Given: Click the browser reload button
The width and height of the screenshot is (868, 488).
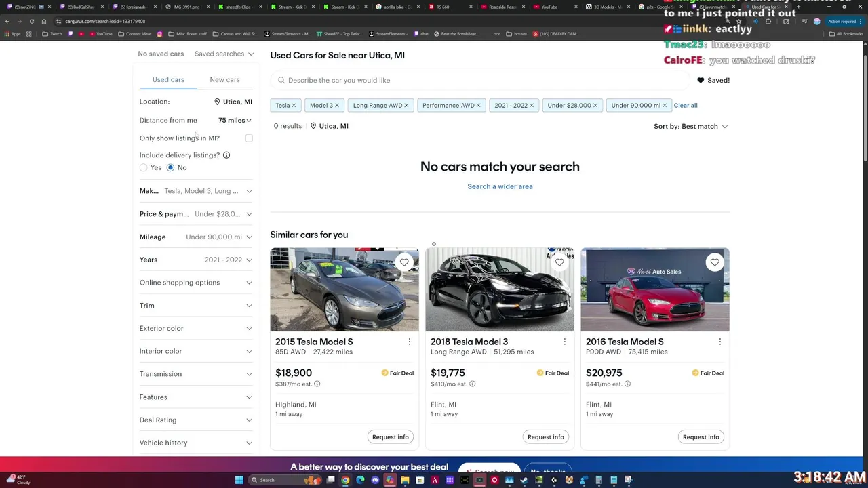Looking at the screenshot, I should pos(31,21).
